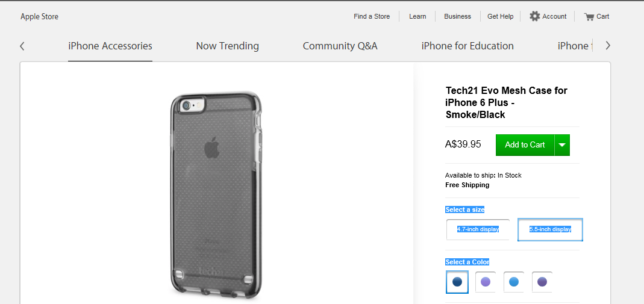Image resolution: width=644 pixels, height=304 pixels.
Task: Choose the dark blue color swatch
Action: coord(457,282)
